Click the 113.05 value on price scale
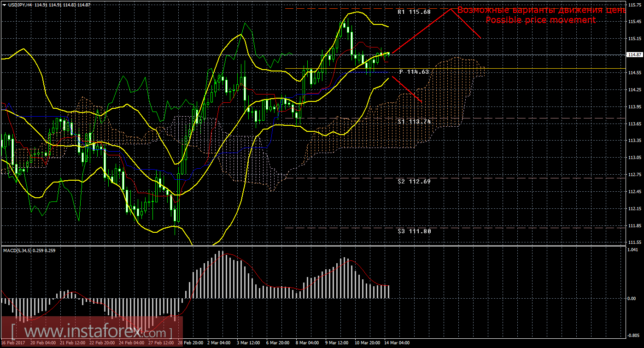This screenshot has height=348, width=644. coord(635,158)
